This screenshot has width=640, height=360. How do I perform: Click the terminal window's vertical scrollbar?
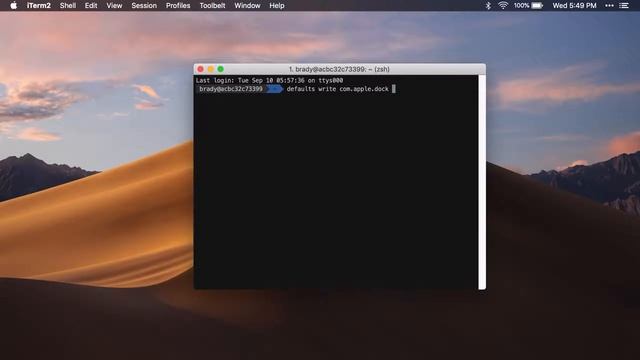point(482,182)
